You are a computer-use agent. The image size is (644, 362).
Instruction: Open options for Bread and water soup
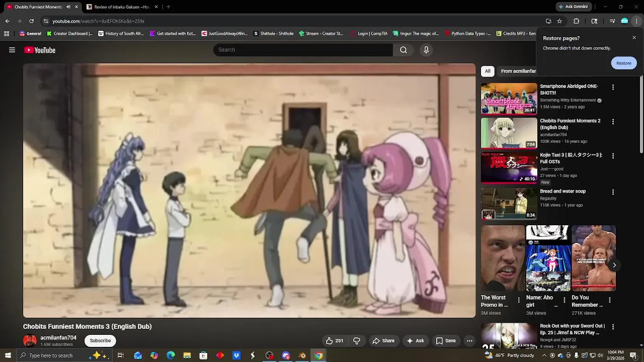click(x=613, y=192)
